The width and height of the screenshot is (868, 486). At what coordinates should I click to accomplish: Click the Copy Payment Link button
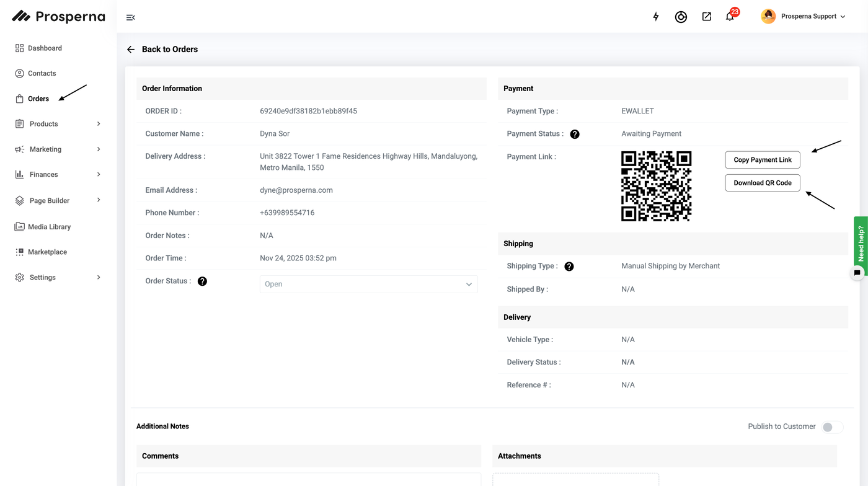763,160
